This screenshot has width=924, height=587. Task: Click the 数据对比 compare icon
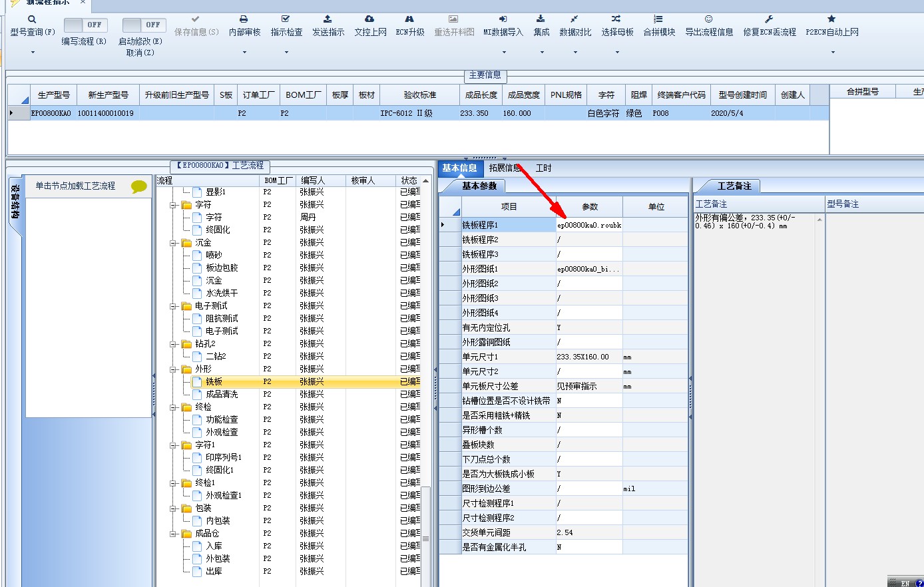tap(575, 19)
